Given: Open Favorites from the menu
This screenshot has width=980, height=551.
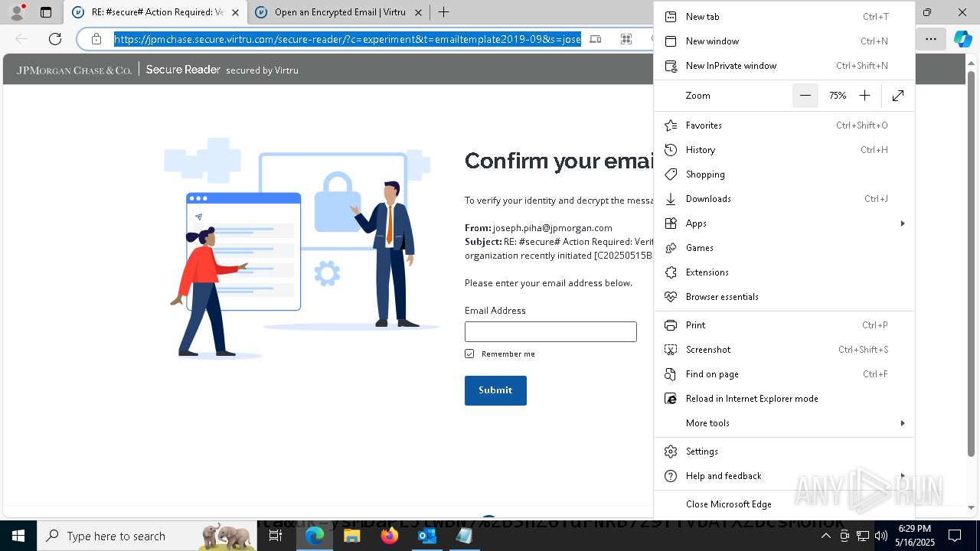Looking at the screenshot, I should coord(784,126).
